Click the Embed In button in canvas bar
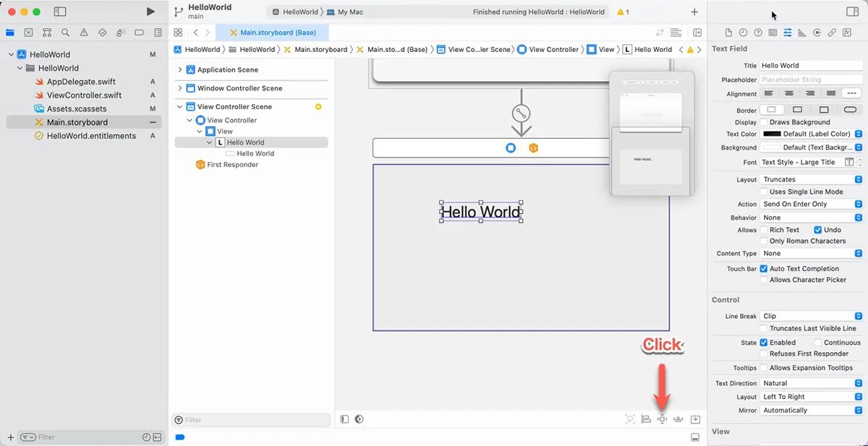Screen dimensions: 868x446 (695, 419)
